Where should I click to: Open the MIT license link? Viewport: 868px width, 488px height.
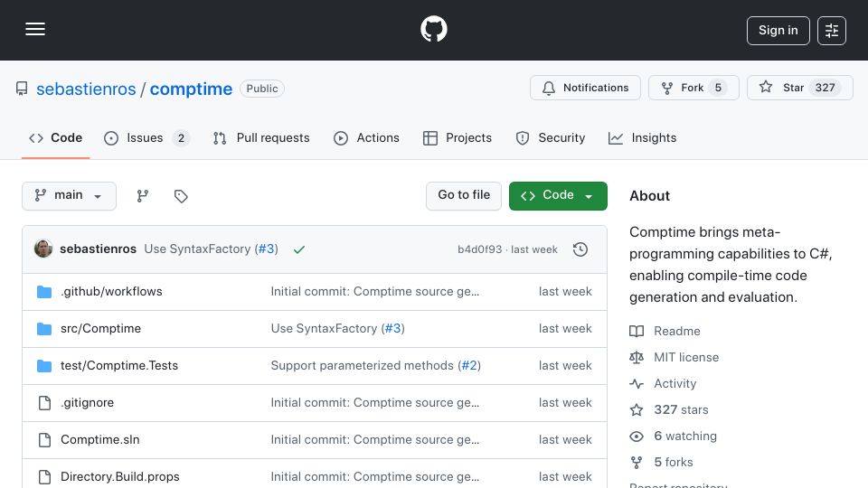tap(686, 358)
